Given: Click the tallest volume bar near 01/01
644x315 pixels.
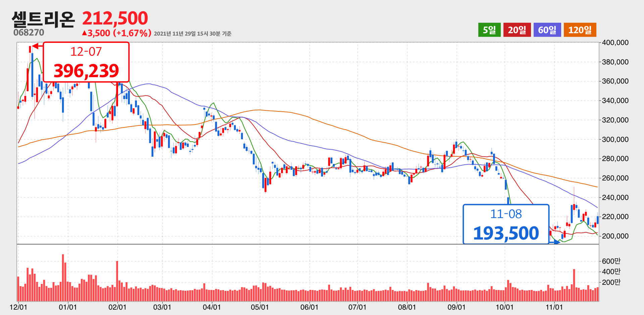Looking at the screenshot, I should 63,278.
